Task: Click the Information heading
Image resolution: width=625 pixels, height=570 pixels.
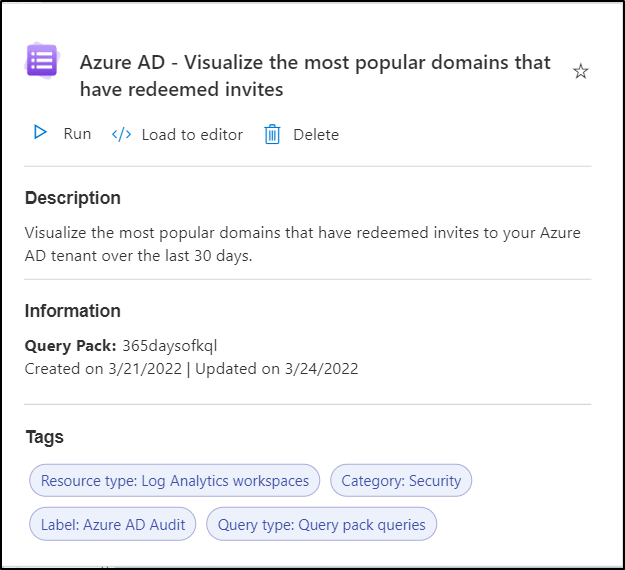Action: [73, 311]
